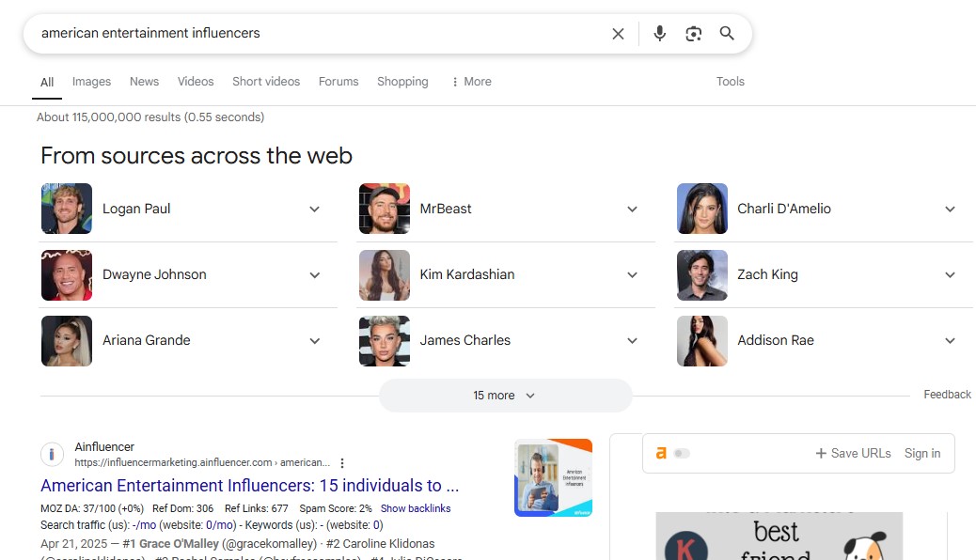Viewport: 976px width, 560px height.
Task: Switch to the Images tab
Action: [x=91, y=82]
